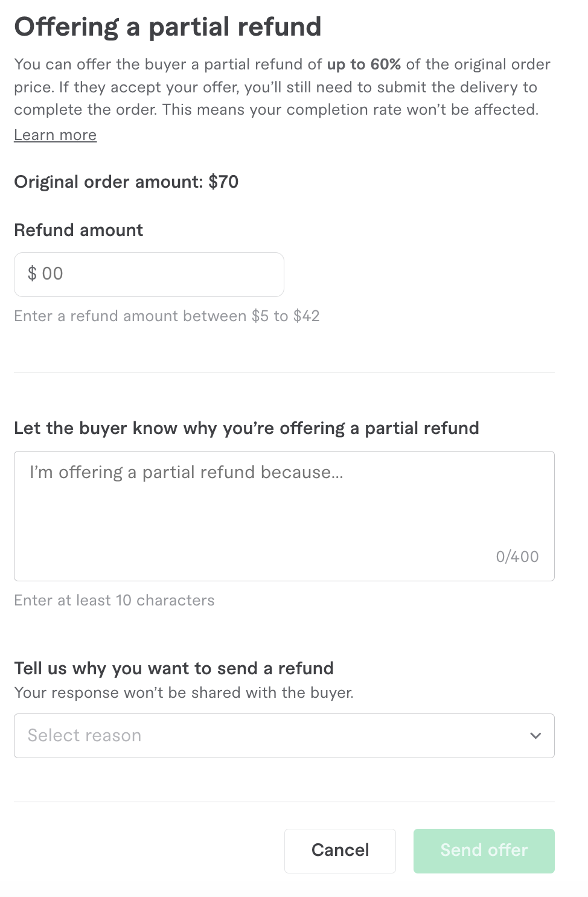Click "Your response won't be shared" note
588x897 pixels.
(184, 692)
